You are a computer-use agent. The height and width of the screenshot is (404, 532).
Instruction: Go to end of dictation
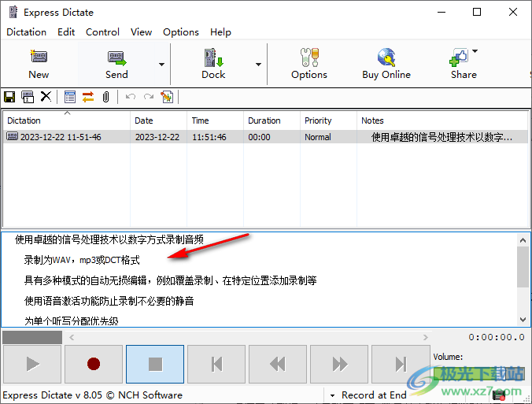(x=401, y=365)
